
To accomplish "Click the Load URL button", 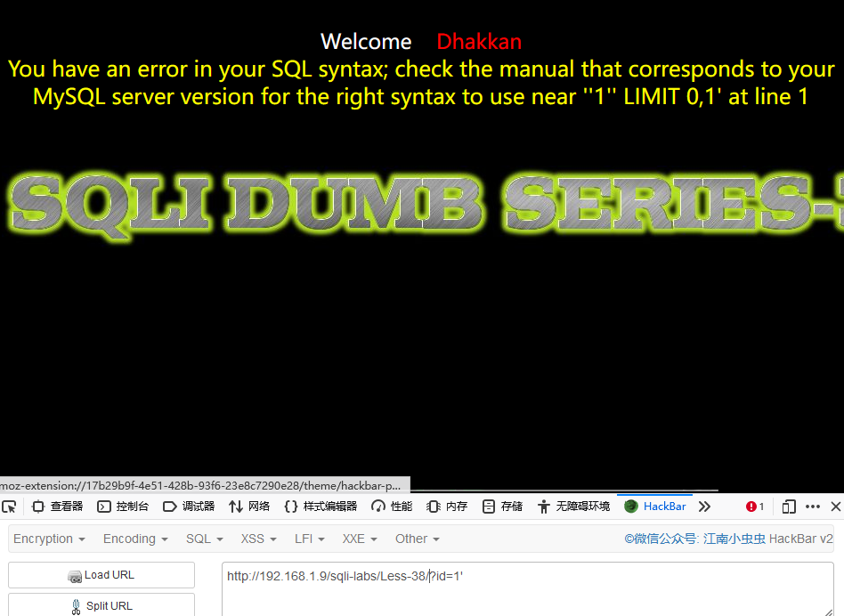I will click(101, 575).
